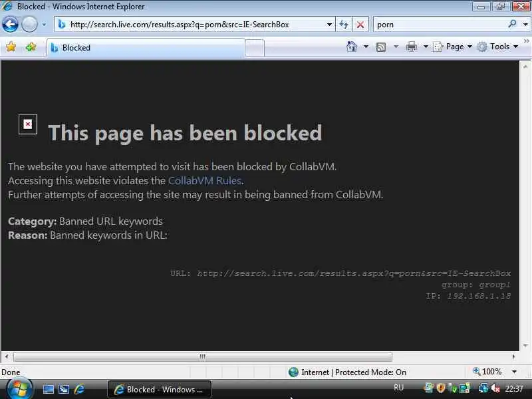The image size is (532, 399).
Task: Click the RSS Feeds icon
Action: tap(381, 47)
